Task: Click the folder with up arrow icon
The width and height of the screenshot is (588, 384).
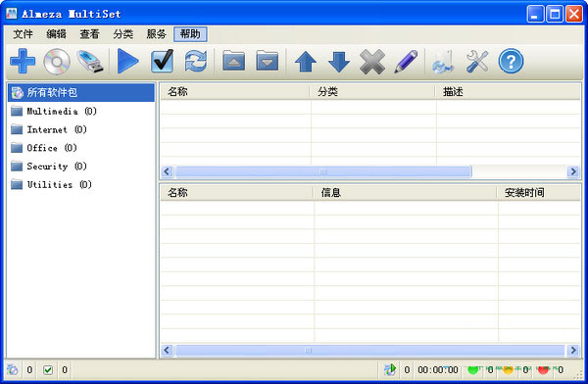Action: click(233, 61)
